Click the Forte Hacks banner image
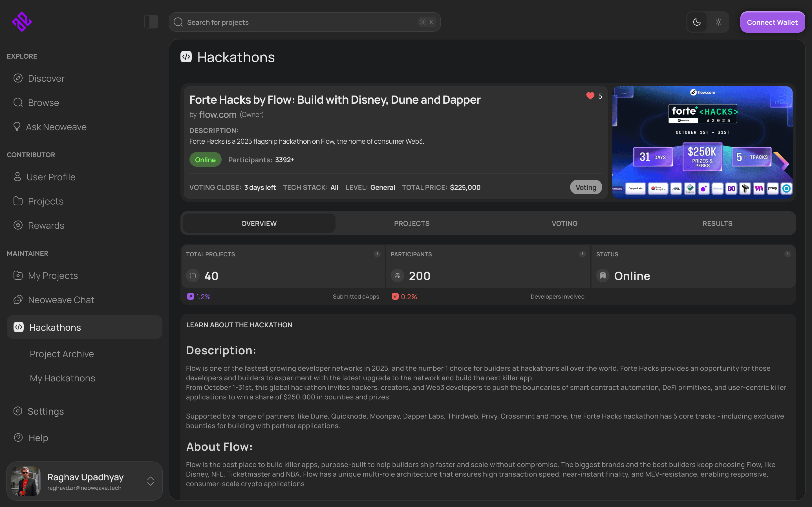This screenshot has height=507, width=812. [702, 142]
